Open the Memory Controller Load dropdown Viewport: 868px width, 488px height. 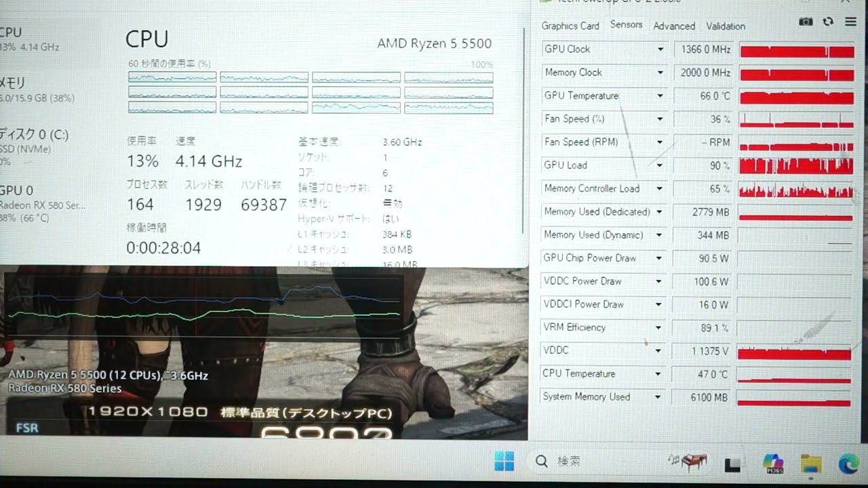(x=660, y=188)
